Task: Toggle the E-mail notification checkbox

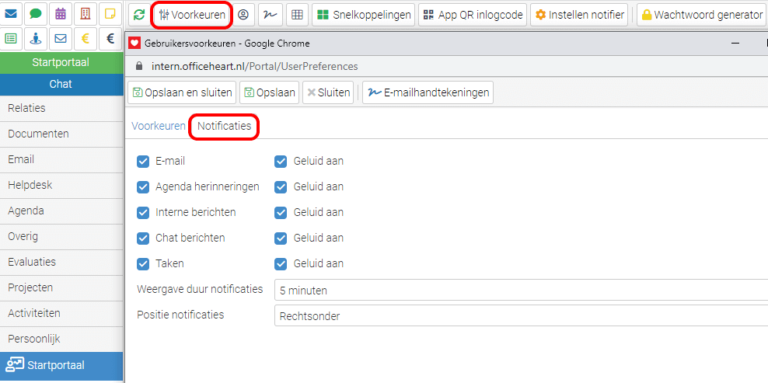Action: pyautogui.click(x=143, y=161)
